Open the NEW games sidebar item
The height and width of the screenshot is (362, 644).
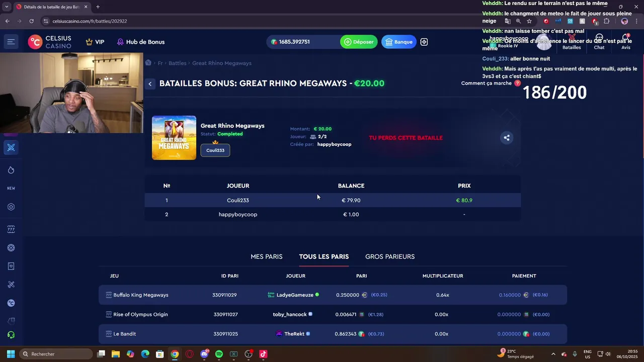pos(11,188)
